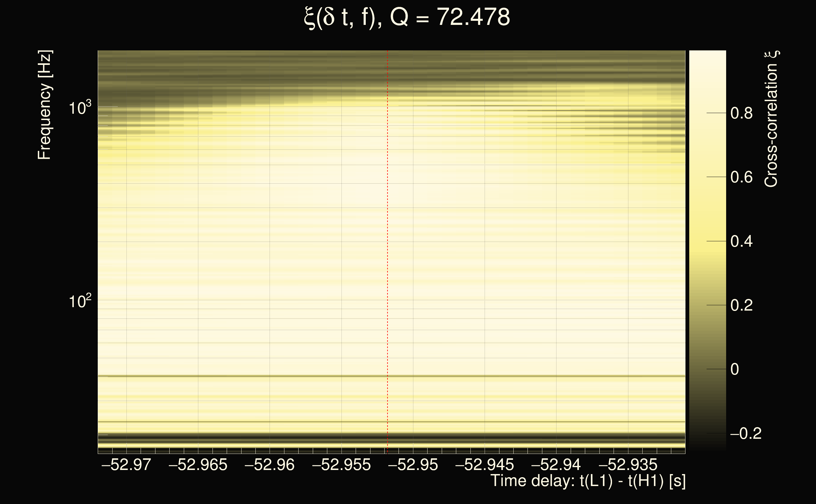Screen dimensions: 816x504
Task: Click the –0.2 color bar label
Action: point(745,433)
